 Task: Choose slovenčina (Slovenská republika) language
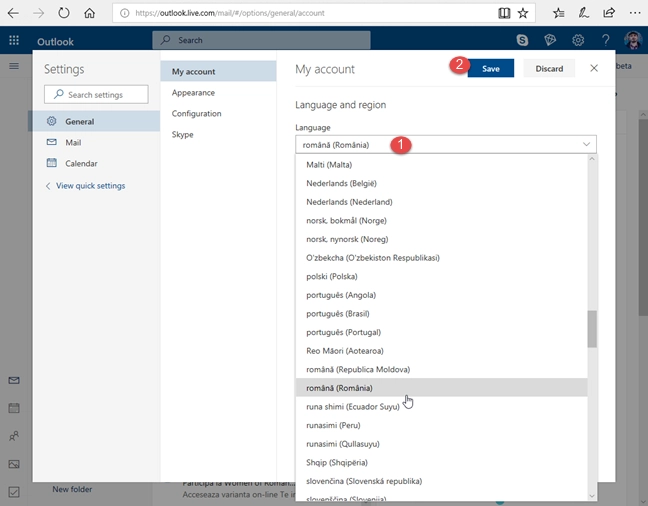click(x=441, y=481)
